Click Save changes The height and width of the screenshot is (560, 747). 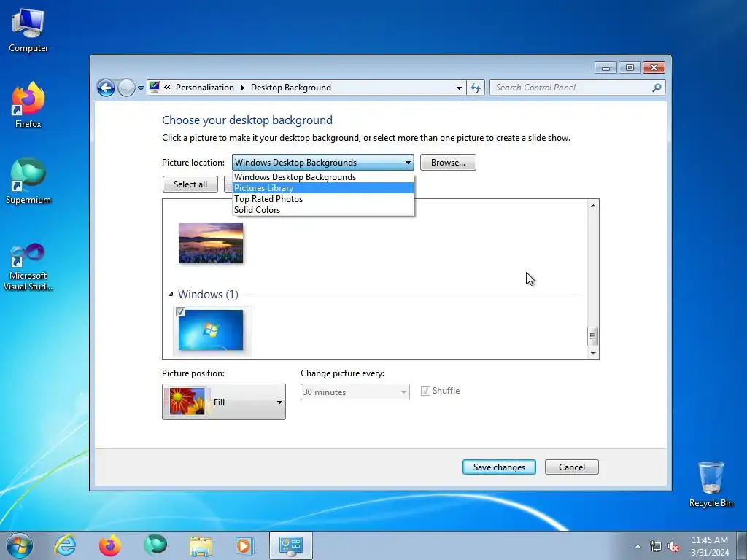click(499, 467)
